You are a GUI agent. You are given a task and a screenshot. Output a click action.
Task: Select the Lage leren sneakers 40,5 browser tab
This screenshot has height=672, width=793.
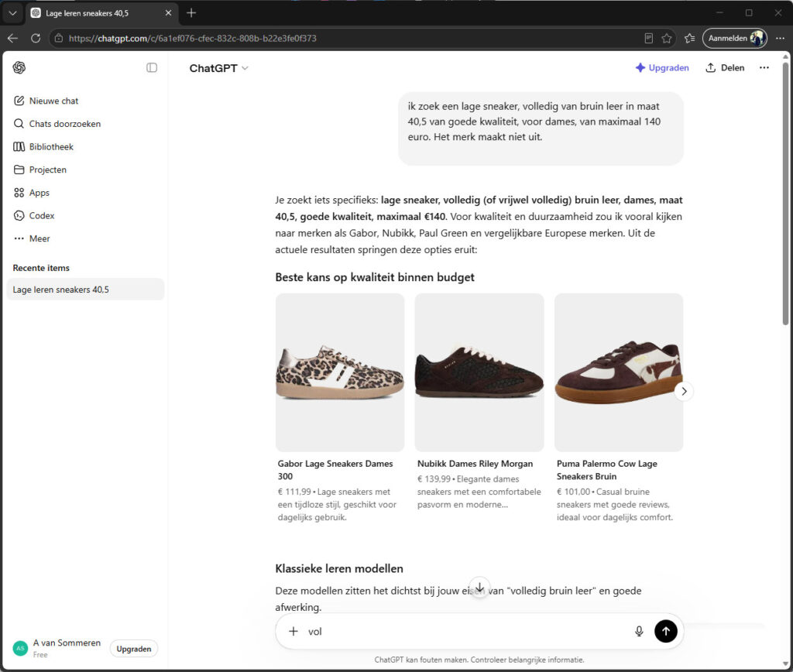click(x=101, y=13)
